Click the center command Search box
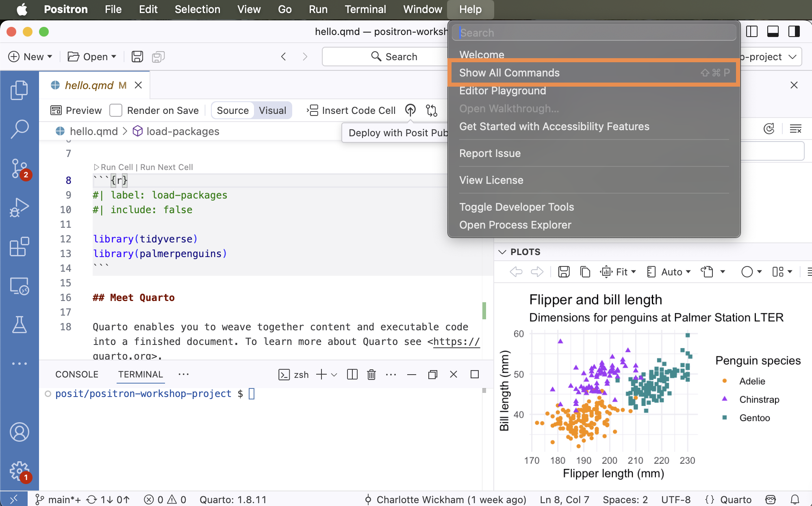This screenshot has width=812, height=506. (x=394, y=57)
